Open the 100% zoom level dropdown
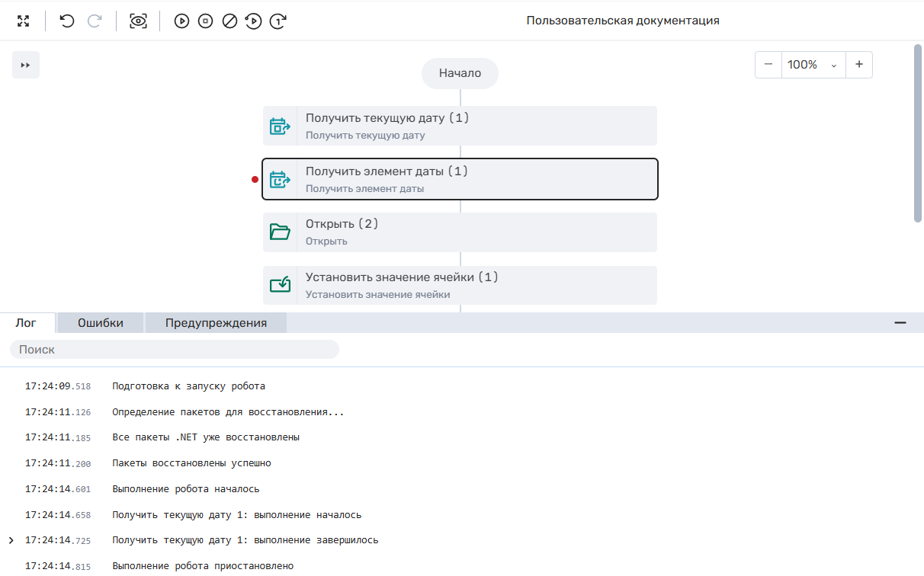 [813, 65]
